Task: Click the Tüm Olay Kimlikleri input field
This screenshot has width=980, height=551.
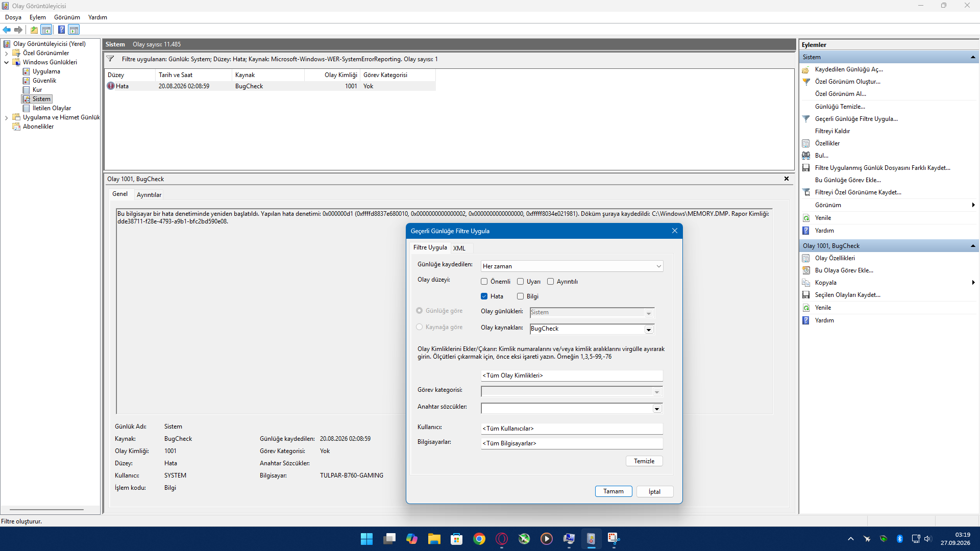Action: [x=572, y=375]
